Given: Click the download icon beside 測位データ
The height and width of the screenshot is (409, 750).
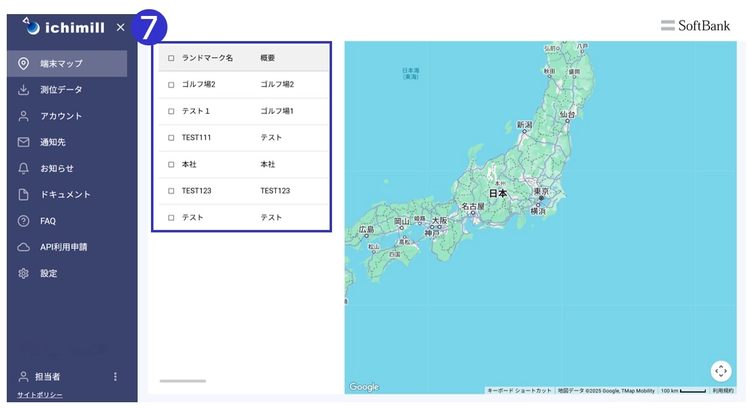Looking at the screenshot, I should pos(23,90).
